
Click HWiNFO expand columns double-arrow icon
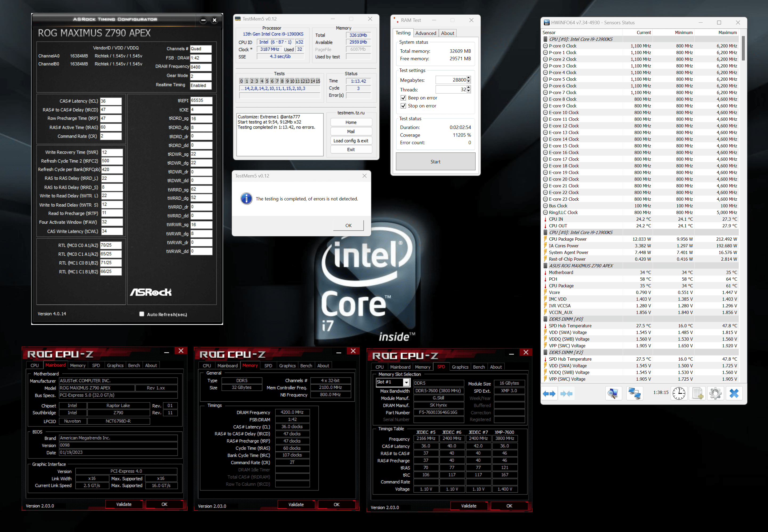tap(549, 394)
